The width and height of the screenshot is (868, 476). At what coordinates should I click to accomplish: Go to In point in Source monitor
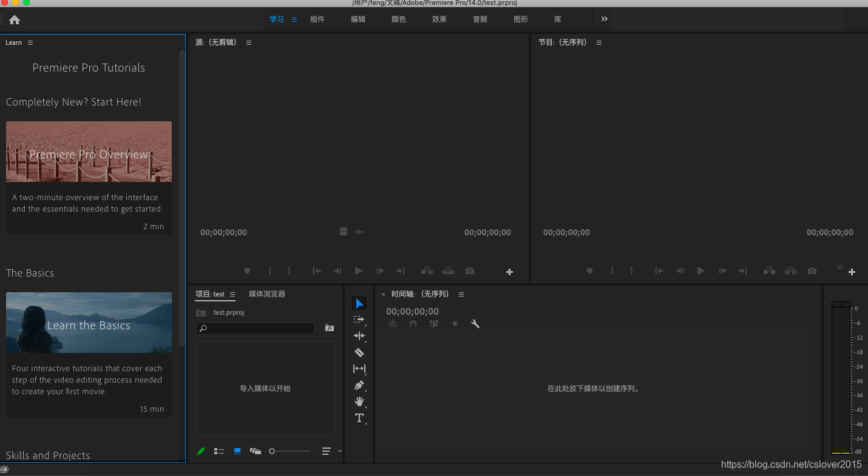pyautogui.click(x=317, y=271)
